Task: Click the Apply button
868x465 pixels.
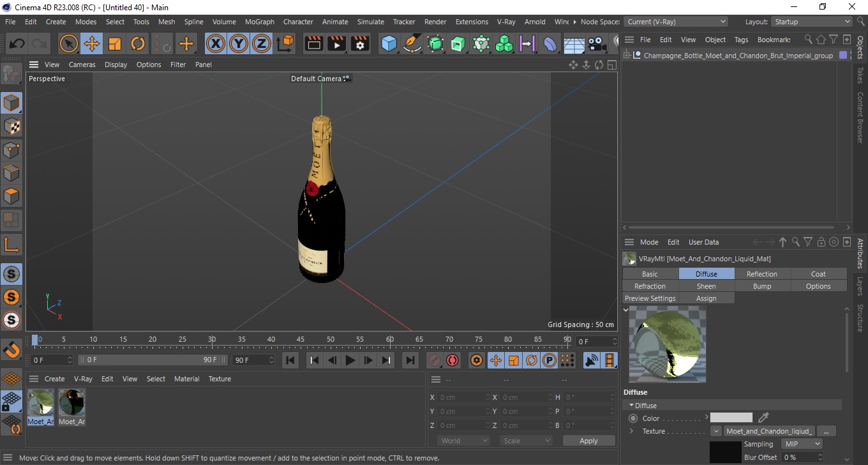Action: 588,441
